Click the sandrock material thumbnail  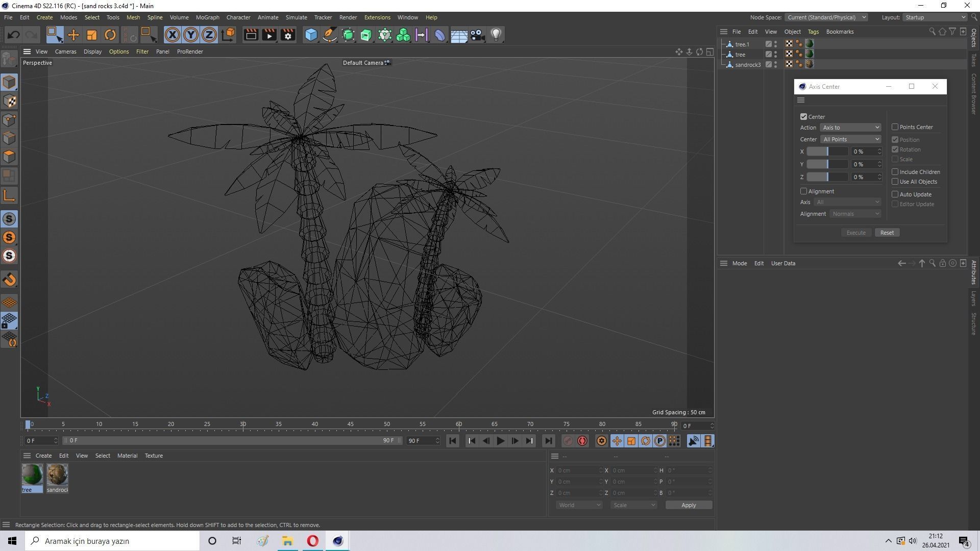57,474
